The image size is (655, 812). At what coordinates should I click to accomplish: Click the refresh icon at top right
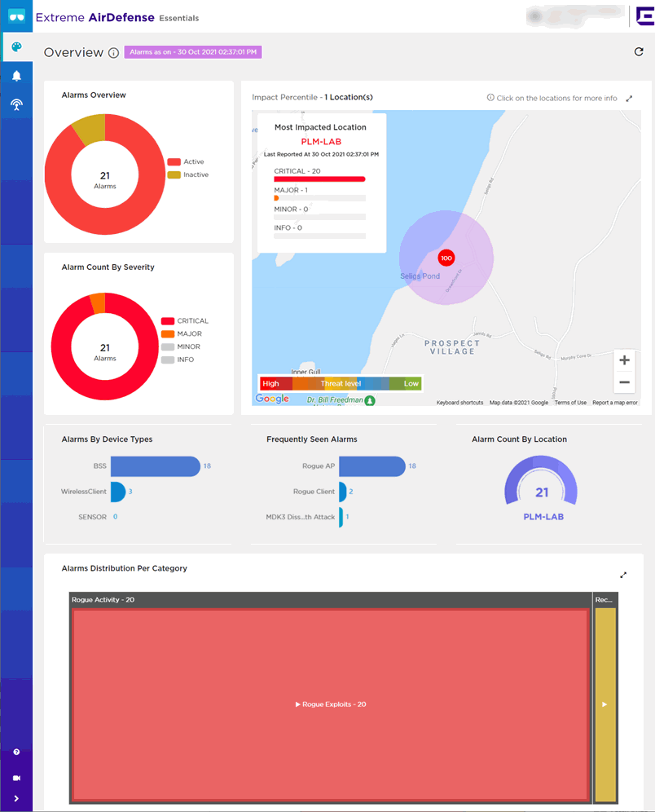click(639, 52)
